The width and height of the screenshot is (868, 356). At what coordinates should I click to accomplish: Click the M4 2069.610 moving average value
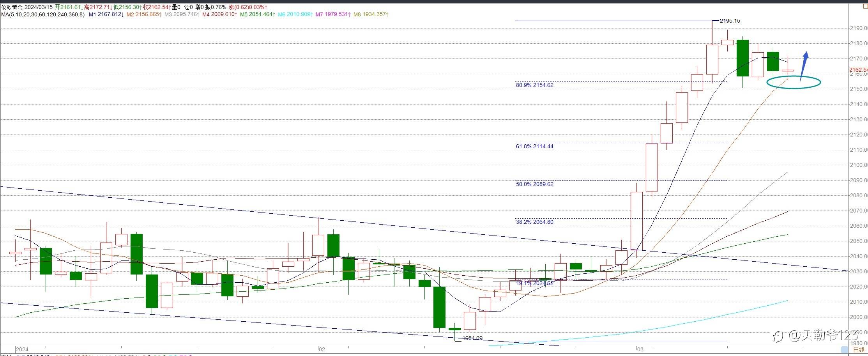pos(220,14)
